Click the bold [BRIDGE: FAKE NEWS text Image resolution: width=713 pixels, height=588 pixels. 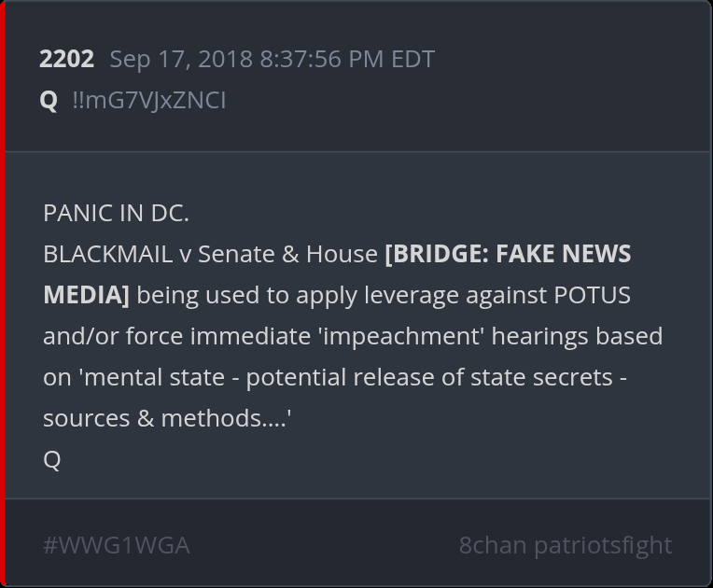tap(508, 254)
